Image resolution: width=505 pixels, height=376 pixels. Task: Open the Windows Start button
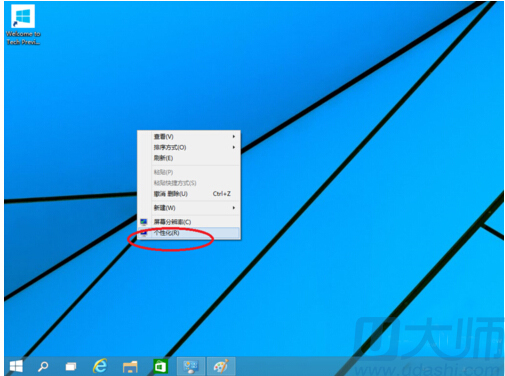[16, 366]
